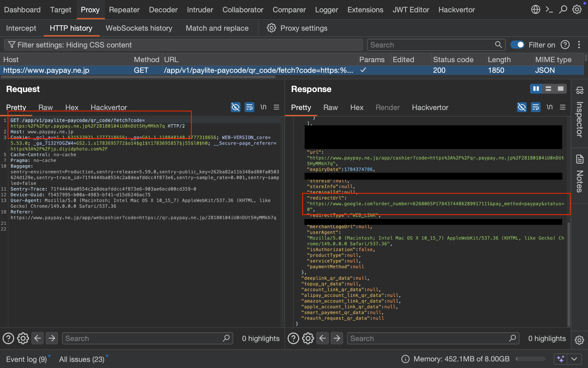
Task: Click the global search magnifier icon
Action: 563,9
